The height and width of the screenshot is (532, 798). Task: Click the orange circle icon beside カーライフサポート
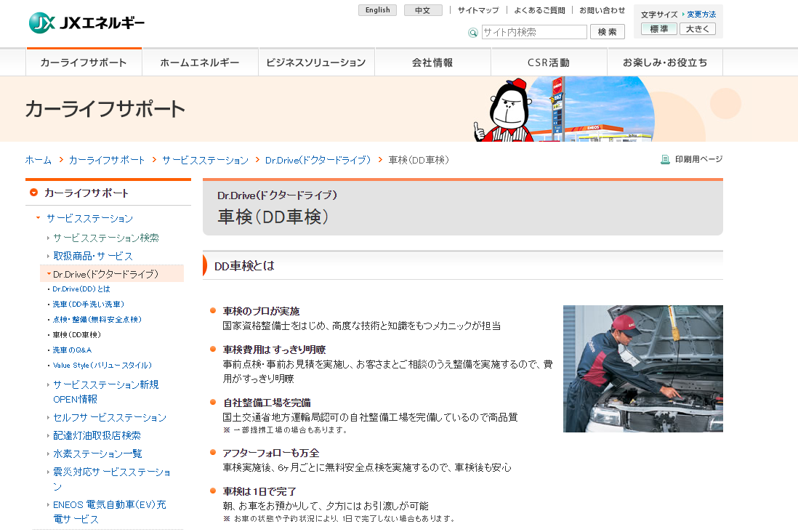[33, 193]
